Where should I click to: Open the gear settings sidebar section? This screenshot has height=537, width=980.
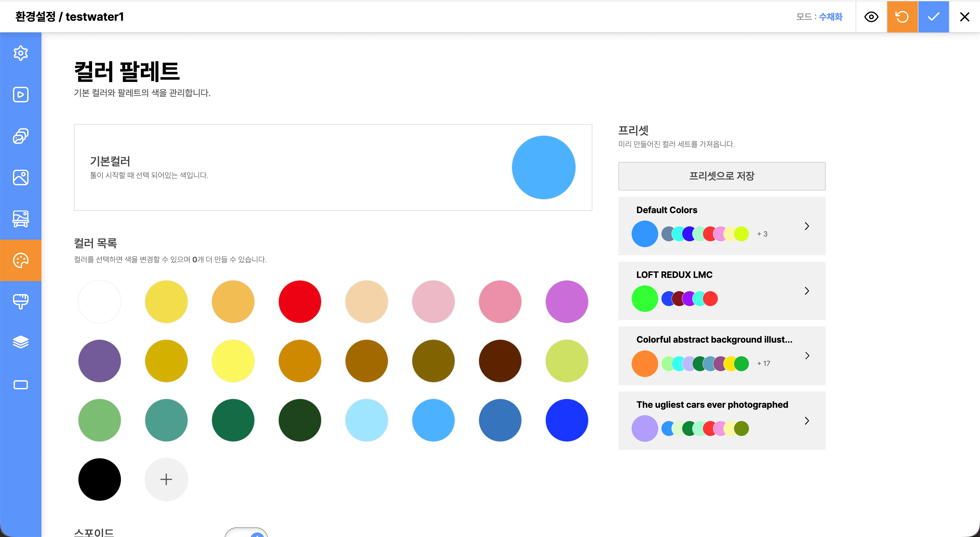tap(20, 53)
